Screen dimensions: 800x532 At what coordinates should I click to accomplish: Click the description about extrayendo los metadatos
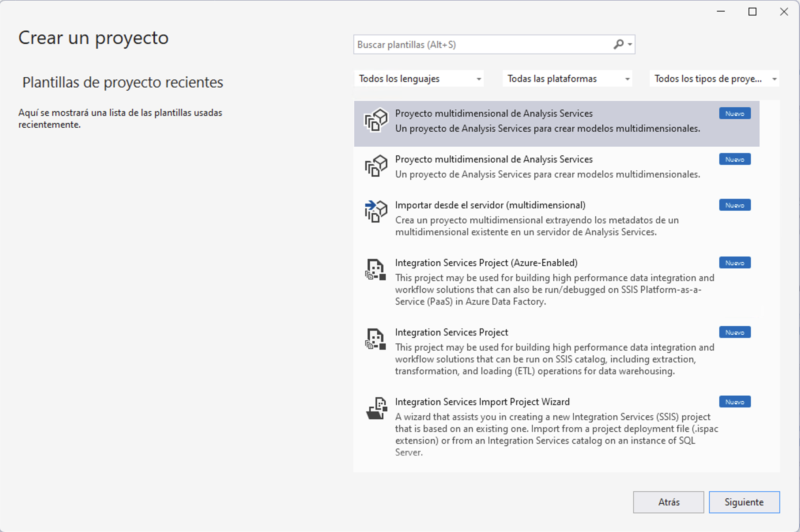537,226
